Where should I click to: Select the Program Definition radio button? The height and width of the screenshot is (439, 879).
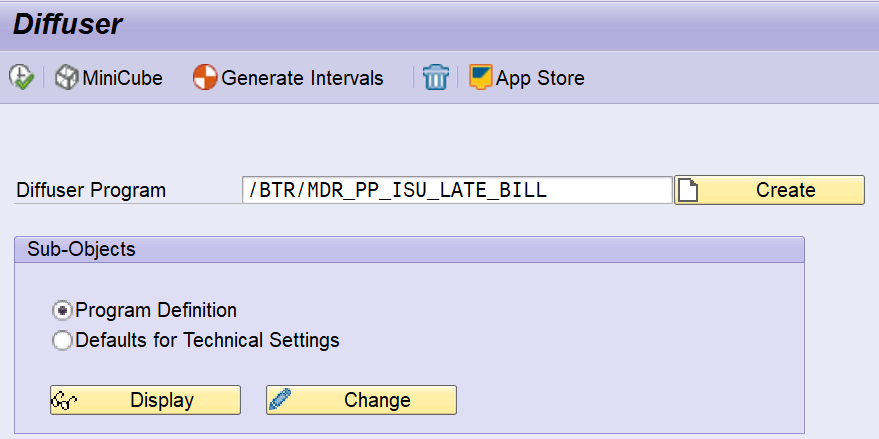click(x=63, y=310)
